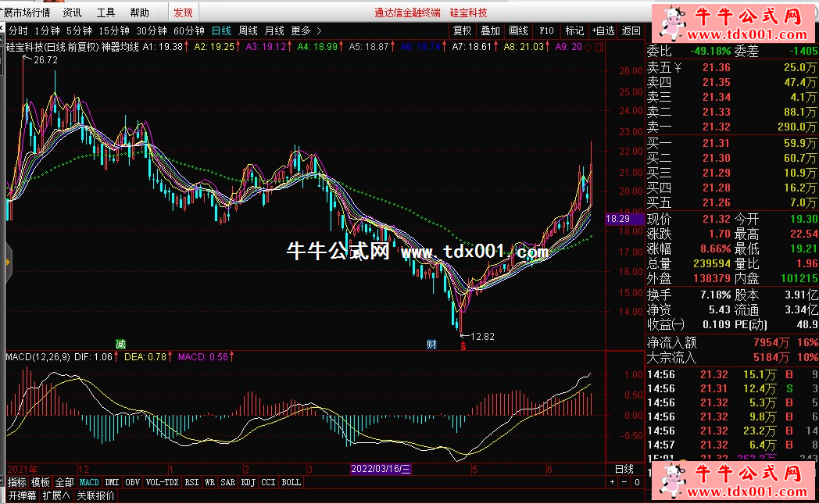The width and height of the screenshot is (819, 504).
Task: Select the OBV indicator tab
Action: tap(133, 482)
